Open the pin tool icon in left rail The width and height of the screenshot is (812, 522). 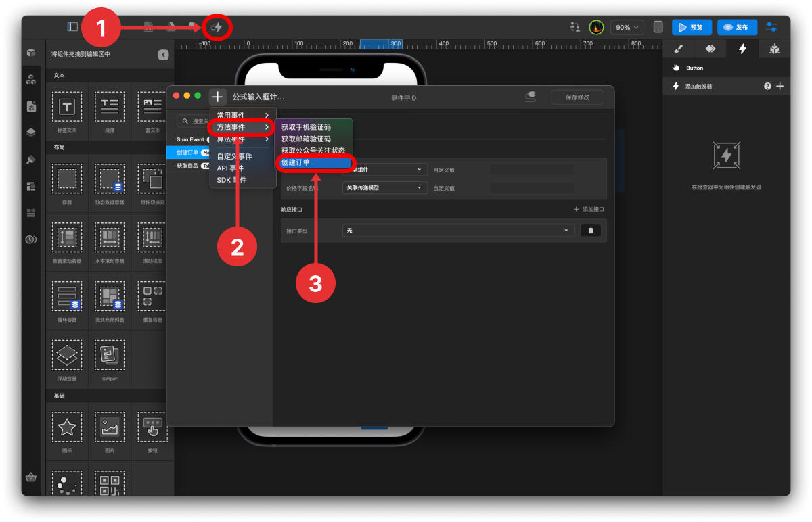(31, 160)
